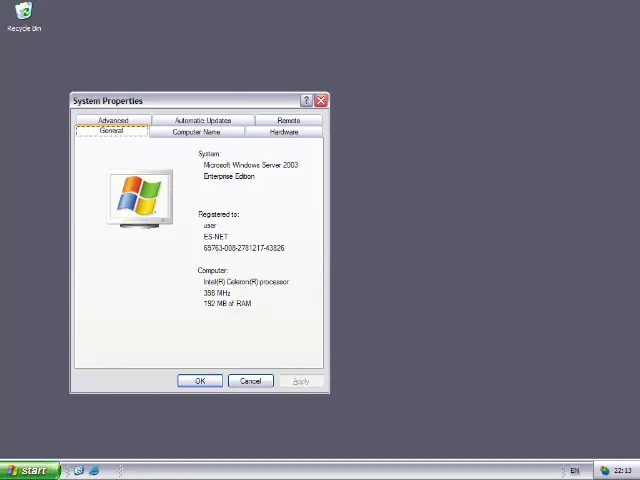Screen dimensions: 640x480
Task: Click the Start button
Action: pos(30,471)
